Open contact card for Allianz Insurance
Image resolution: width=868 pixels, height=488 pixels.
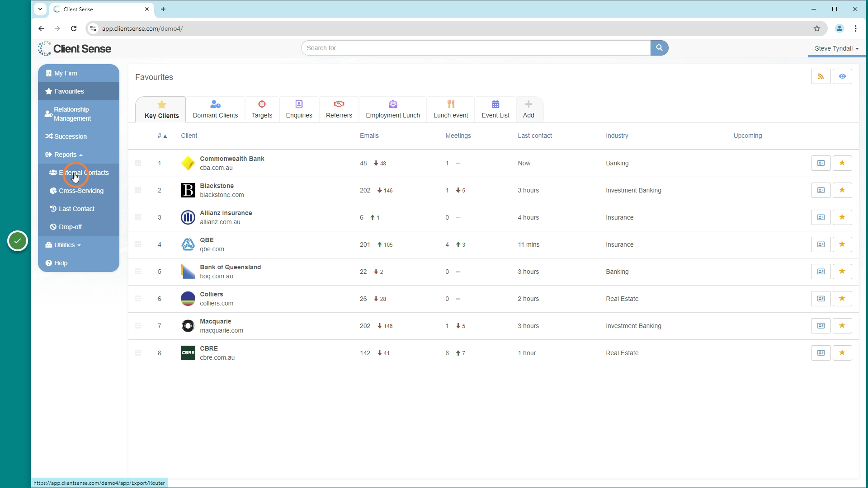821,217
